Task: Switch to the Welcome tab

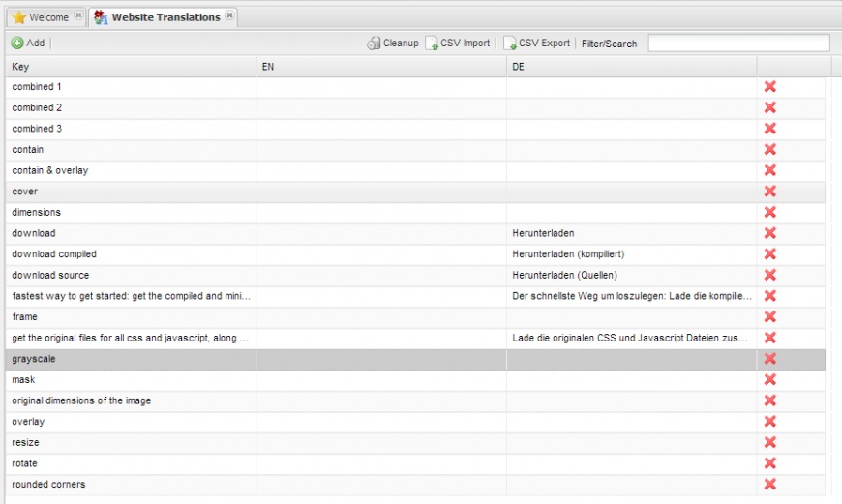Action: (48, 17)
